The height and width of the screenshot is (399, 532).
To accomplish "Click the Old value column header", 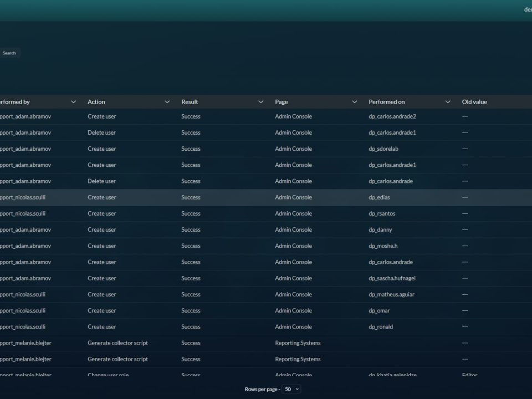I will pos(474,102).
